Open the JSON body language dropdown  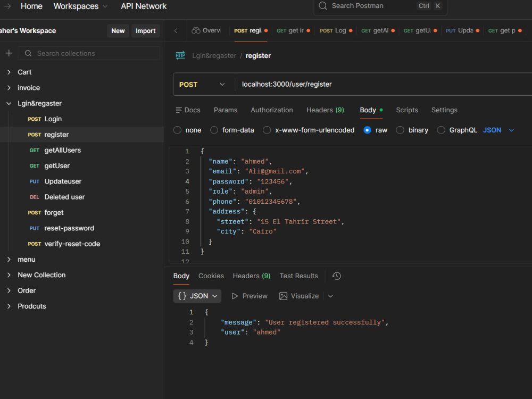(498, 130)
